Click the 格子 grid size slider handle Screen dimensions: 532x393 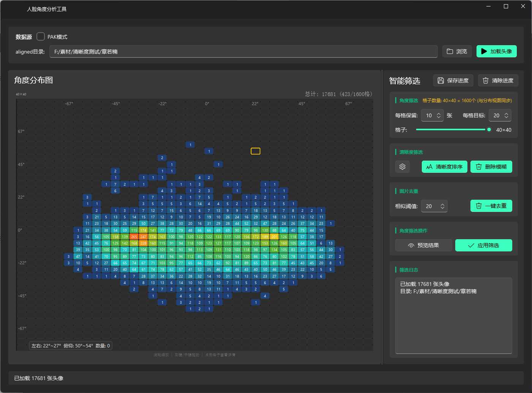pyautogui.click(x=489, y=129)
